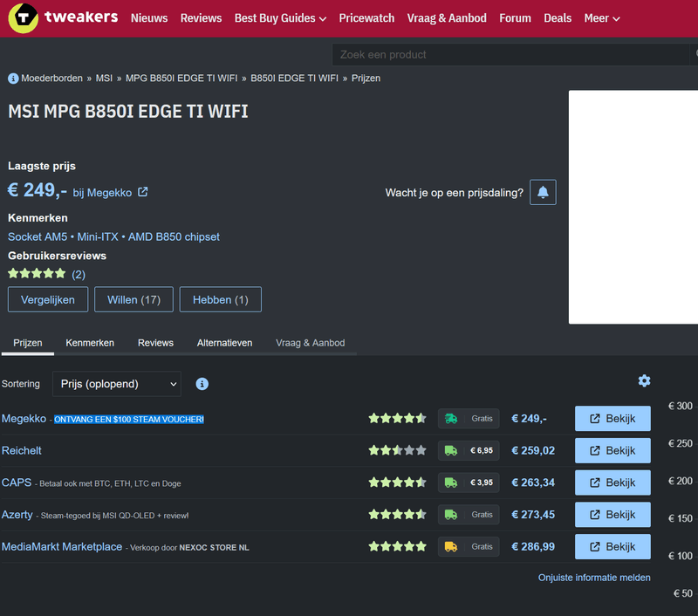Open the Sortering Prijs (oplopend) dropdown
Screen dimensions: 698x616
pyautogui.click(x=117, y=384)
